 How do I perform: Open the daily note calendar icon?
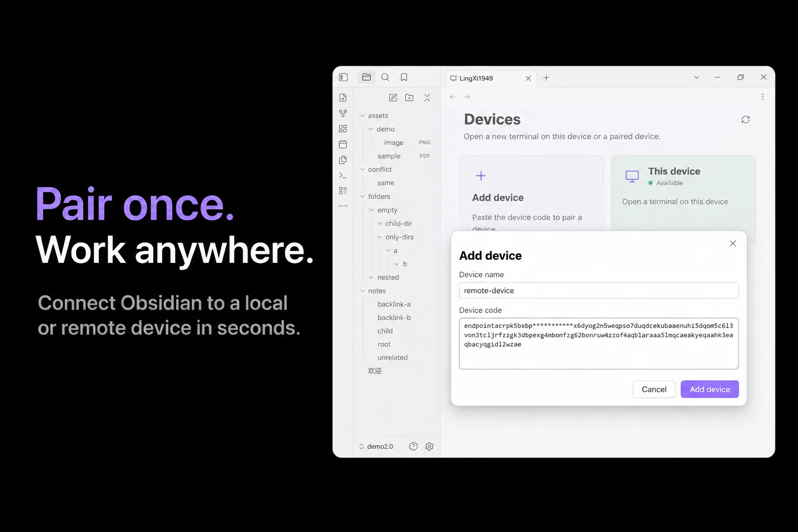pyautogui.click(x=343, y=144)
